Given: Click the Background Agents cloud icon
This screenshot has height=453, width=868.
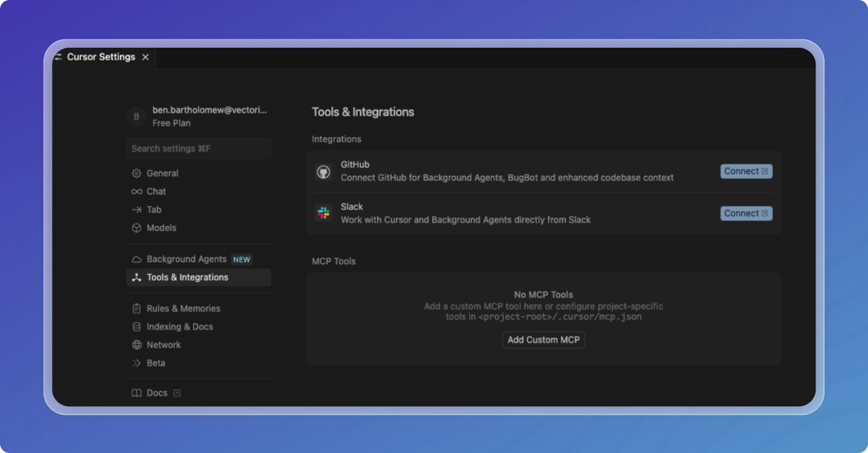Looking at the screenshot, I should tap(136, 259).
